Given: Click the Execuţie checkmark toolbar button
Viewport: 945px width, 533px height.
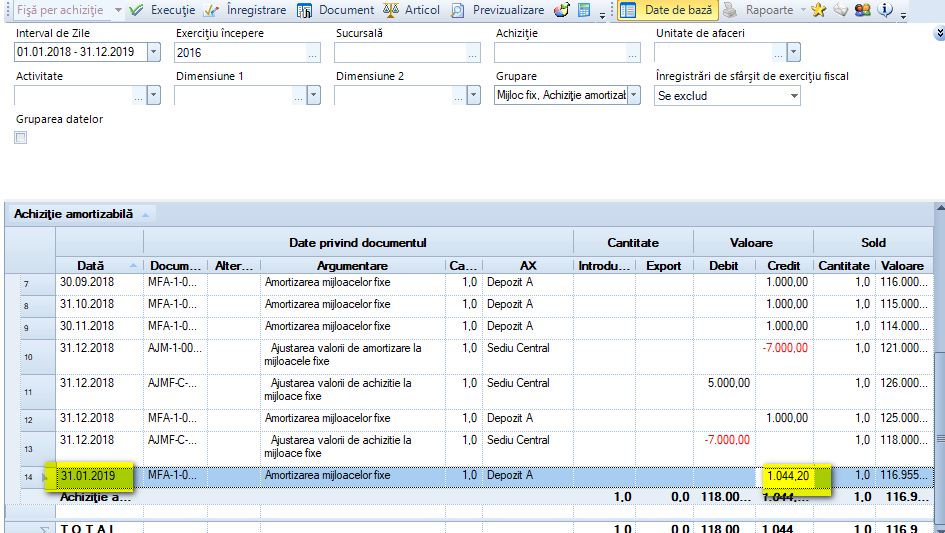Looking at the screenshot, I should coord(163,10).
